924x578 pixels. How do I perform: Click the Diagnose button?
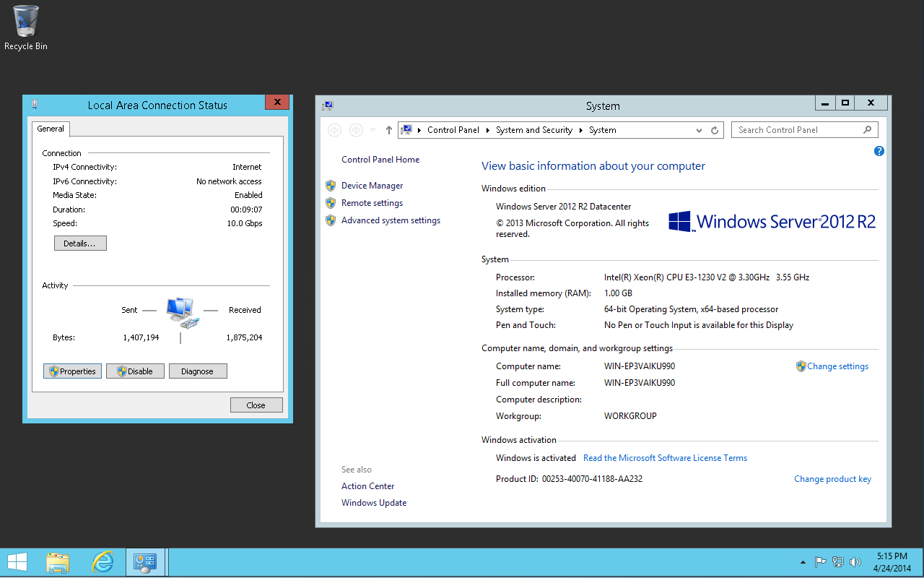point(198,371)
